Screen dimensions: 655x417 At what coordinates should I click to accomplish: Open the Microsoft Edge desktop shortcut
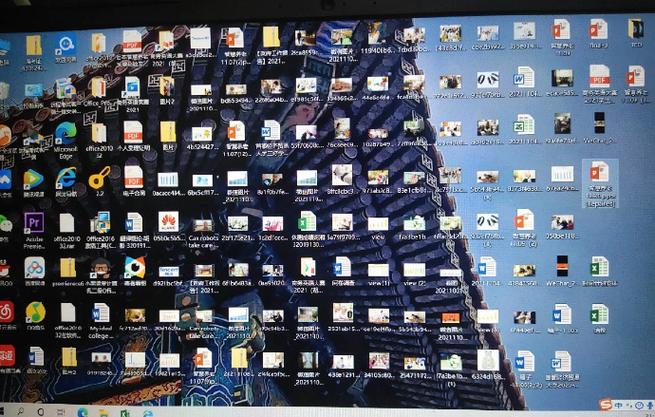point(66,134)
